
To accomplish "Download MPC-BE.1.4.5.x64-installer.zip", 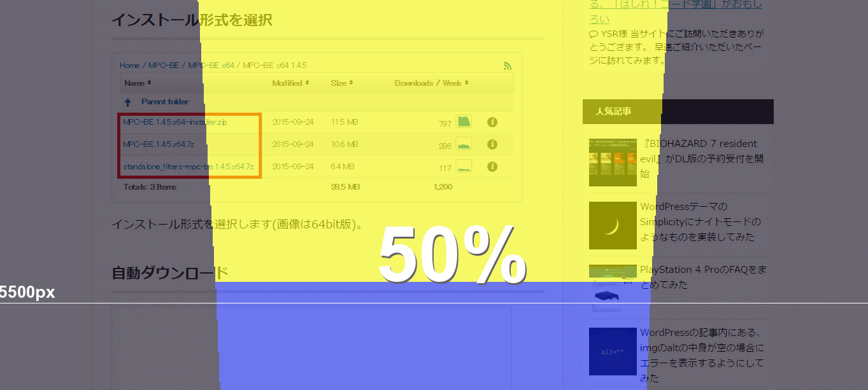I will coord(174,122).
